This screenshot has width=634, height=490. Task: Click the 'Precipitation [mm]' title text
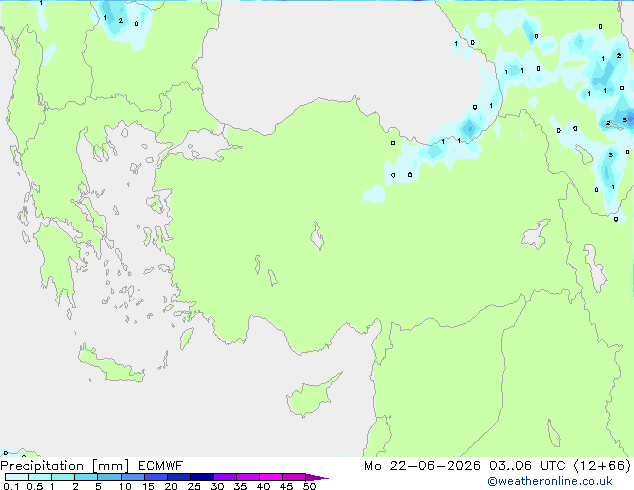tap(65, 466)
